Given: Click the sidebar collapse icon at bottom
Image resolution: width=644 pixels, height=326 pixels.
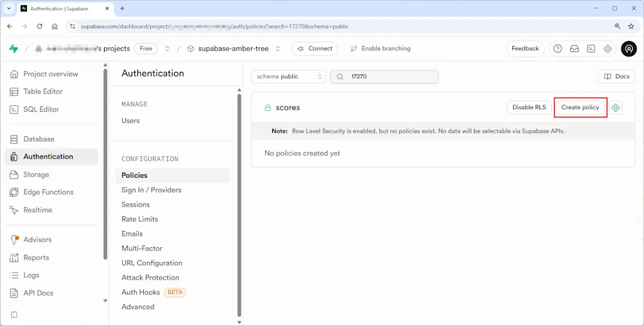Looking at the screenshot, I should (14, 314).
